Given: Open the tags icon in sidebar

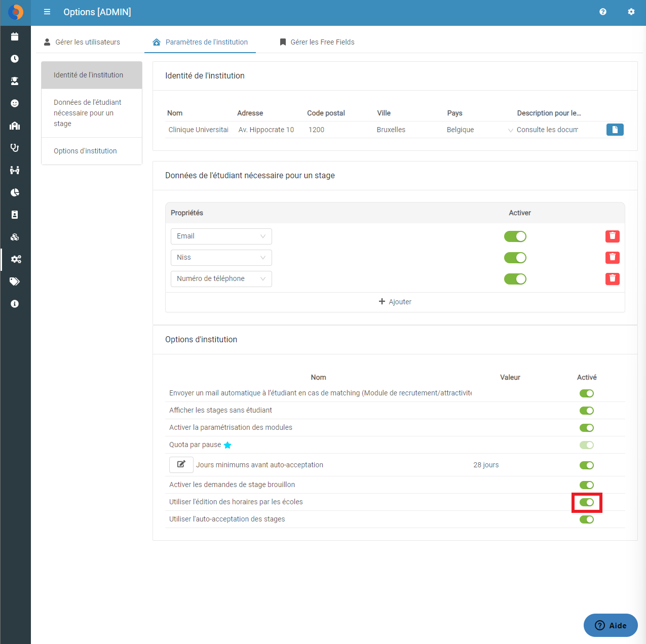Looking at the screenshot, I should (x=15, y=281).
